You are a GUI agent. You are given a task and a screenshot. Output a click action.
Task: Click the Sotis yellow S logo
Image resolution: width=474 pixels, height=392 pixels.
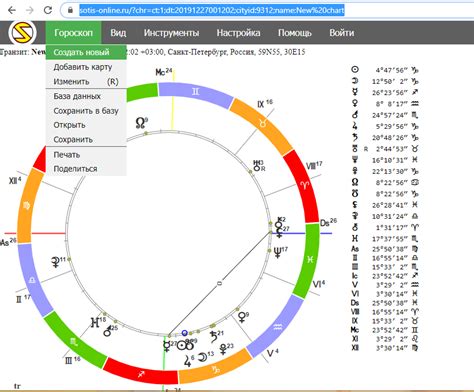pos(22,33)
